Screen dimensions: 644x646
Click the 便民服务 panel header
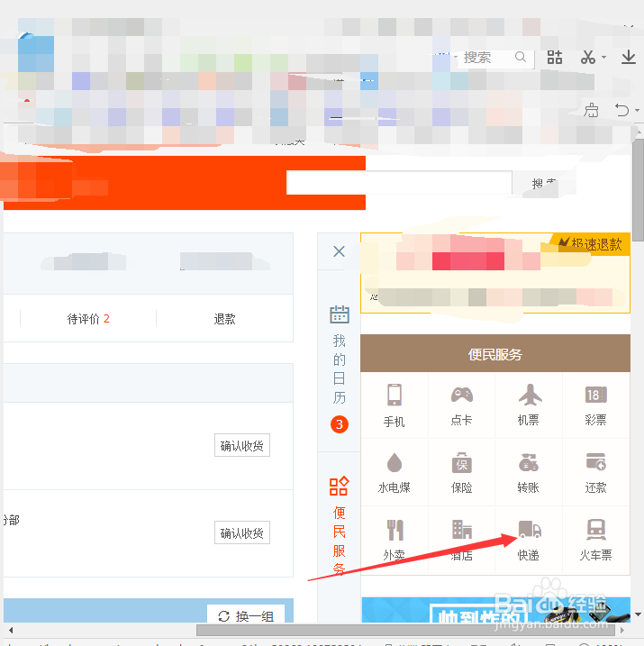[x=495, y=353]
